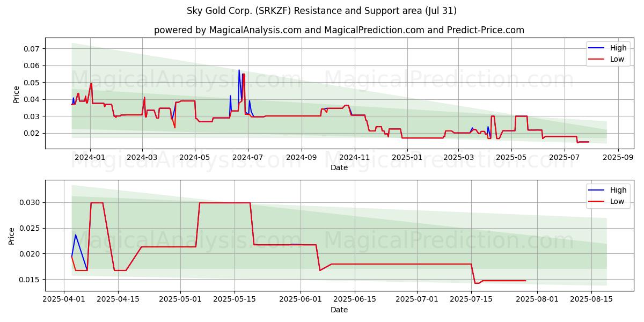
Task: Click the 0.02 price tick label
Action: [32, 133]
